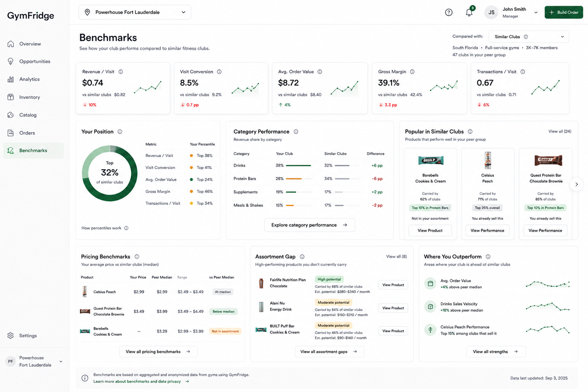Click the JS user avatar

click(x=491, y=13)
